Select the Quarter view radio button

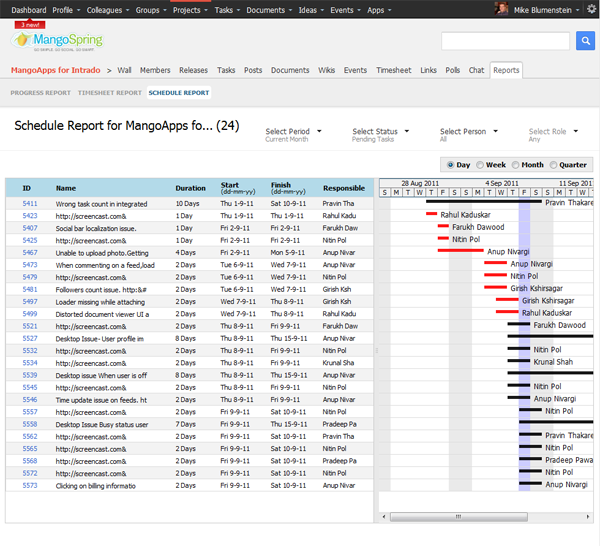553,165
